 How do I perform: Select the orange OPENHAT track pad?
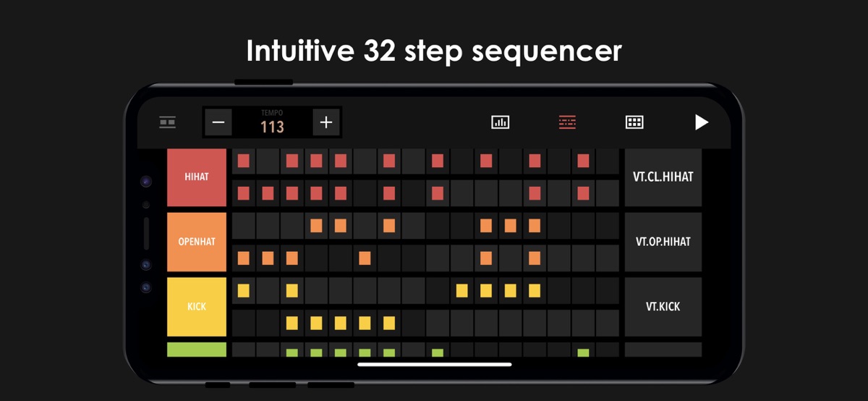pos(197,242)
